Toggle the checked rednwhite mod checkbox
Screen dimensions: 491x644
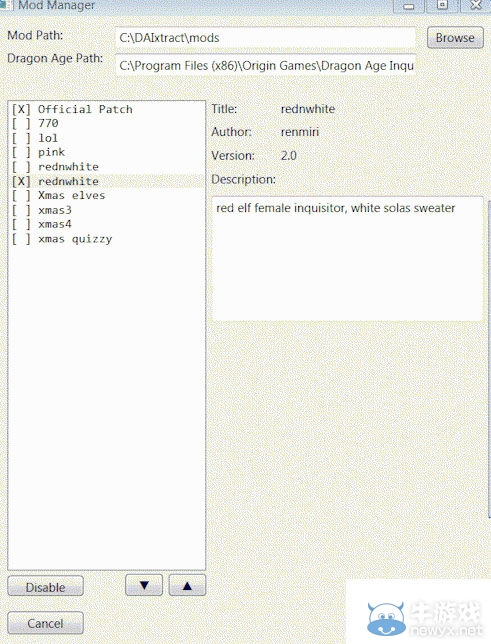tap(21, 181)
